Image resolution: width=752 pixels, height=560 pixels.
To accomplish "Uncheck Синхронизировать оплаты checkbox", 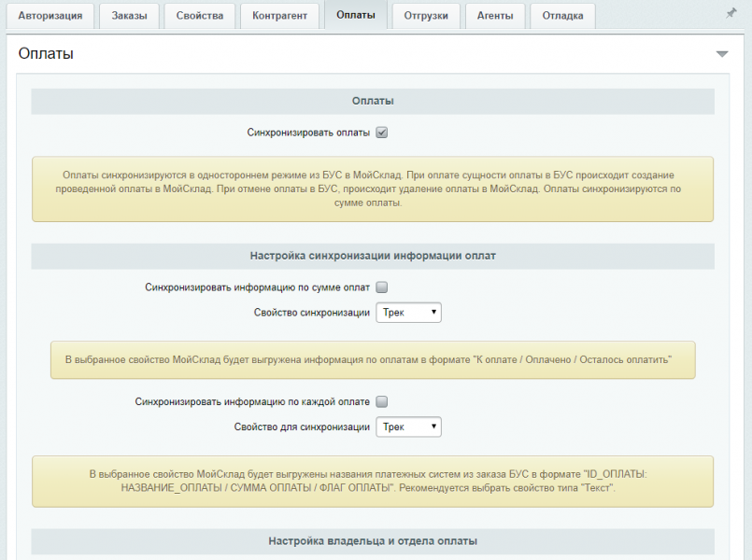I will pos(382,133).
